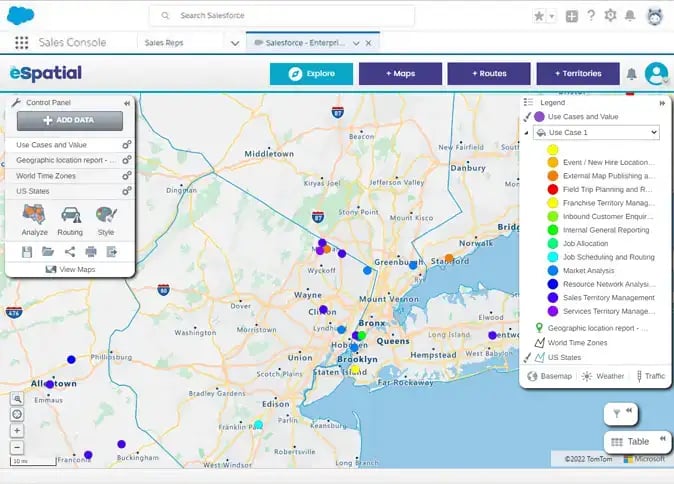Toggle the Weather overlay
This screenshot has height=484, width=674.
pos(603,376)
